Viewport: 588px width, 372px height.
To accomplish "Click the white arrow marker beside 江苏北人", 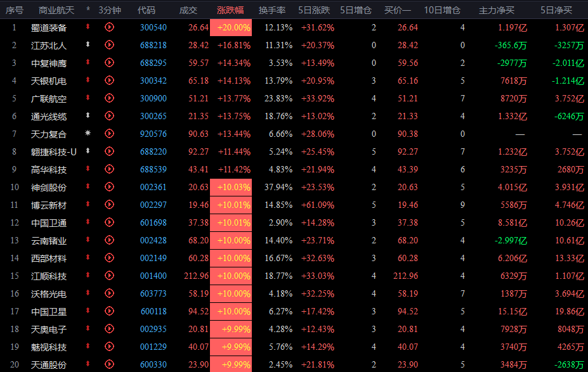I will pyautogui.click(x=88, y=45).
